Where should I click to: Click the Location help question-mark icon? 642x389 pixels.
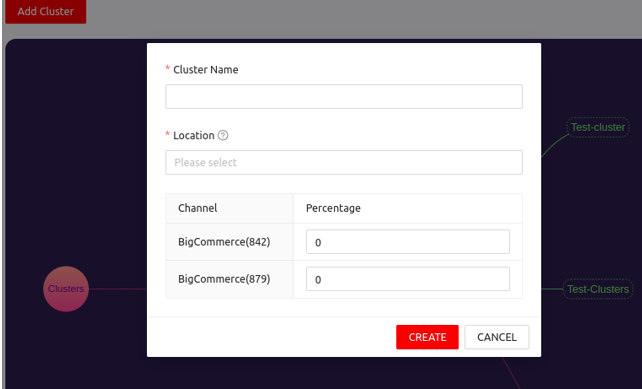pos(223,135)
